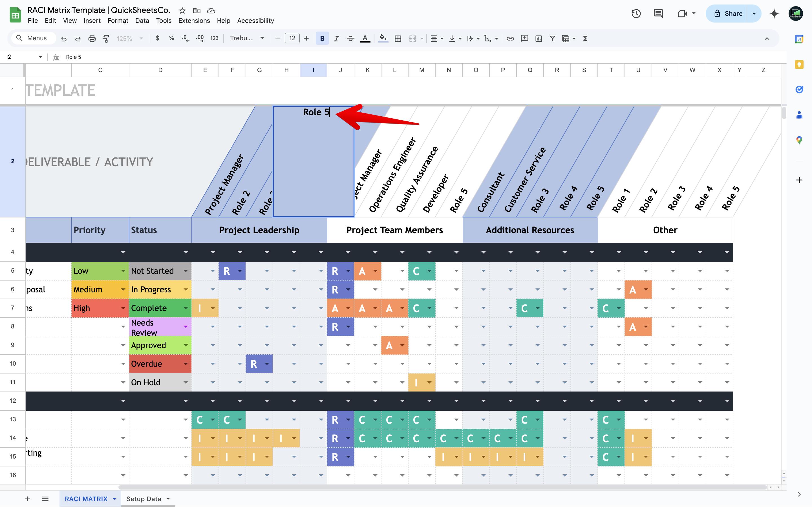The image size is (812, 507).
Task: Open the Fill color tool
Action: point(383,38)
